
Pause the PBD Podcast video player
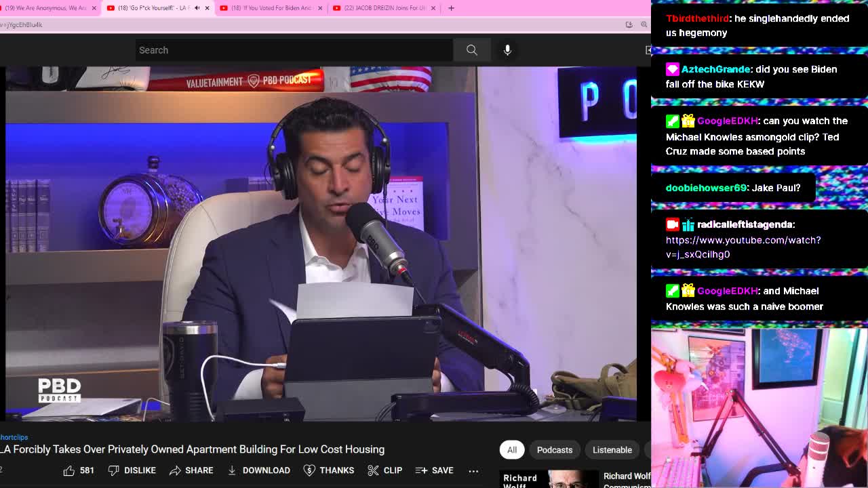point(321,244)
